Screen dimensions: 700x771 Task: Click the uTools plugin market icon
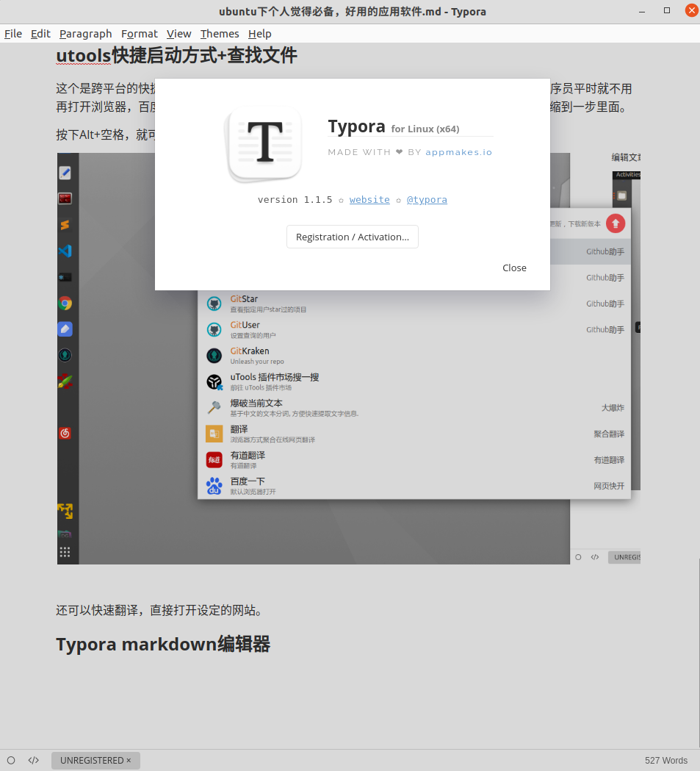[214, 381]
